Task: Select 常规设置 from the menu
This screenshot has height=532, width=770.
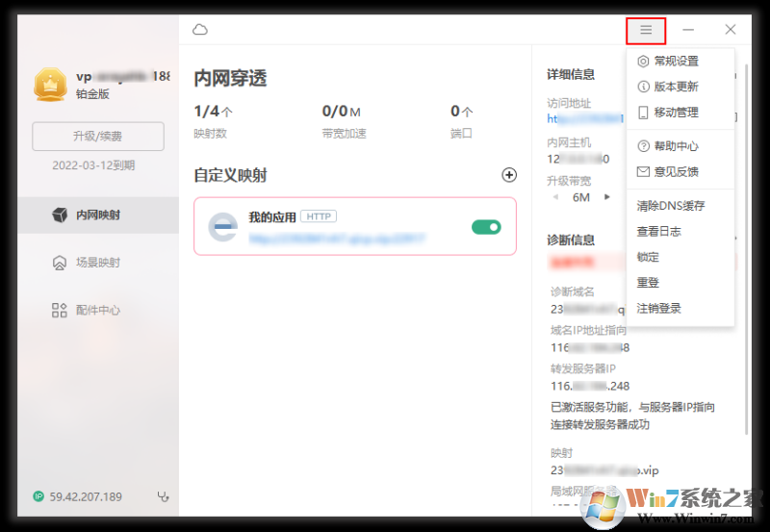Action: tap(676, 61)
